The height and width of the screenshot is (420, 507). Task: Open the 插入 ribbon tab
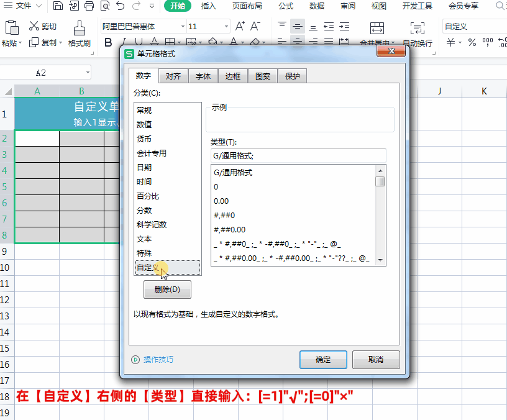click(x=208, y=6)
